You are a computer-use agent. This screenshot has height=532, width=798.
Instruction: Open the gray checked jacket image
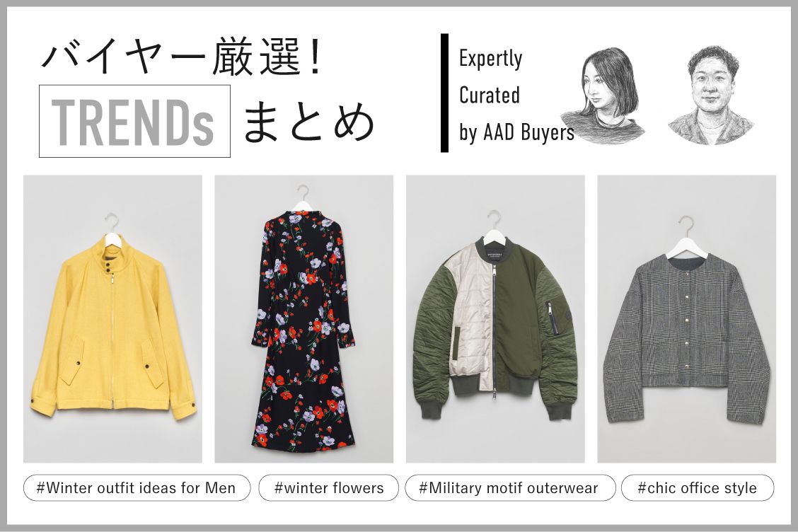[x=686, y=318]
